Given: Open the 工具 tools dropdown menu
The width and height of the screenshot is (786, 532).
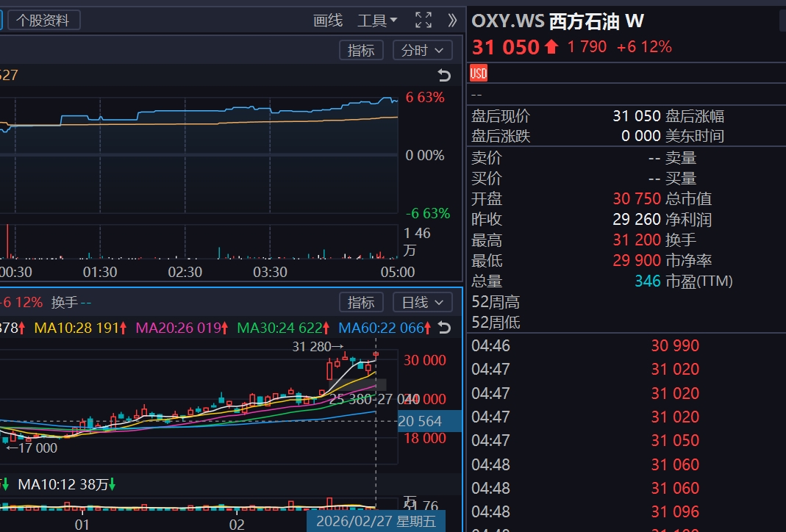Looking at the screenshot, I should pos(377,21).
